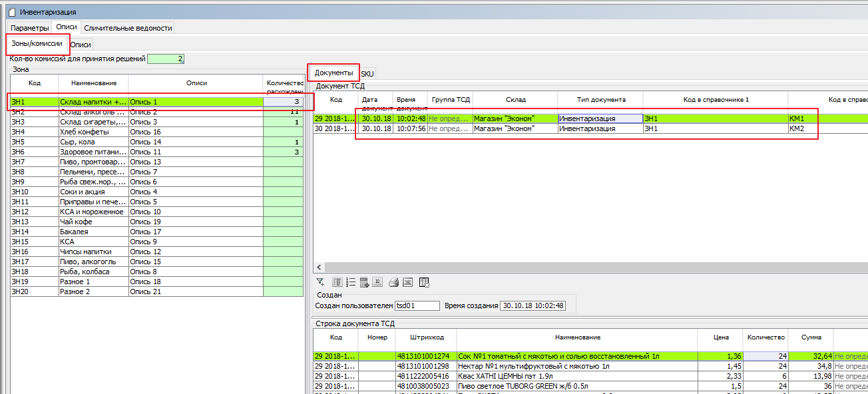Switch to Сличительные ведомости tab
The height and width of the screenshot is (394, 868).
128,28
